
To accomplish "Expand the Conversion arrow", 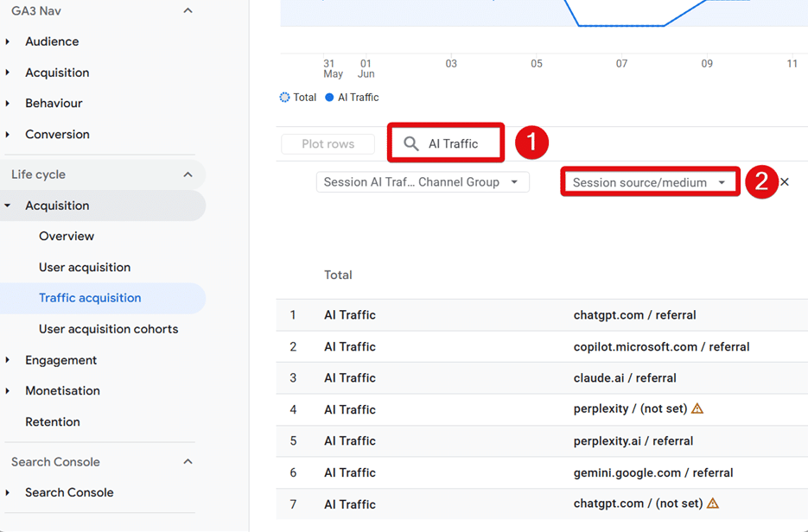I will [x=8, y=135].
